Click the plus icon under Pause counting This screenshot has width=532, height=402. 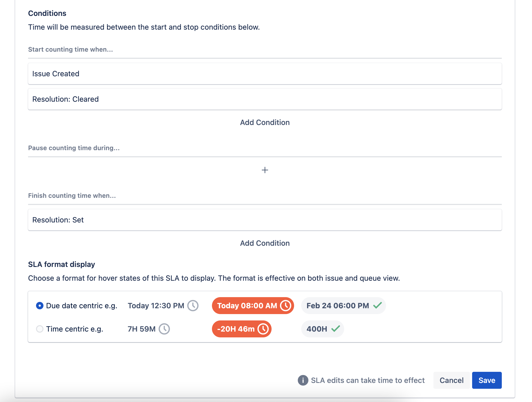[x=265, y=170]
